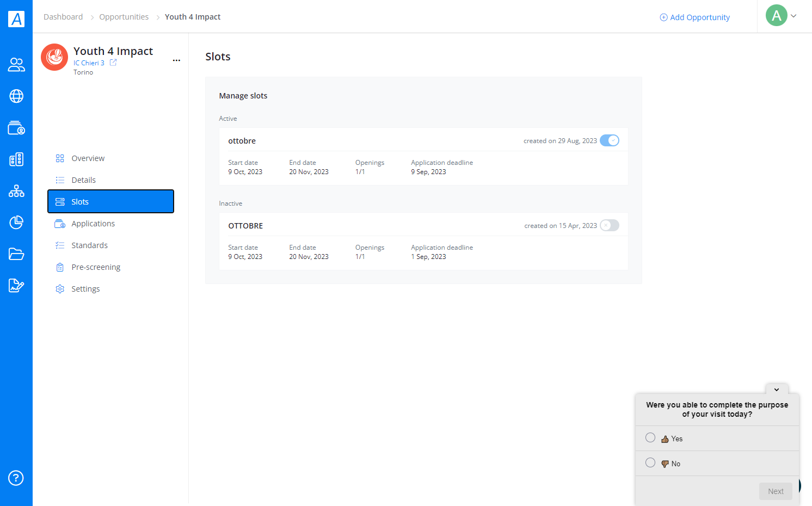This screenshot has width=812, height=506.
Task: Click the created on 29 Aug, 2023 text
Action: coord(560,141)
